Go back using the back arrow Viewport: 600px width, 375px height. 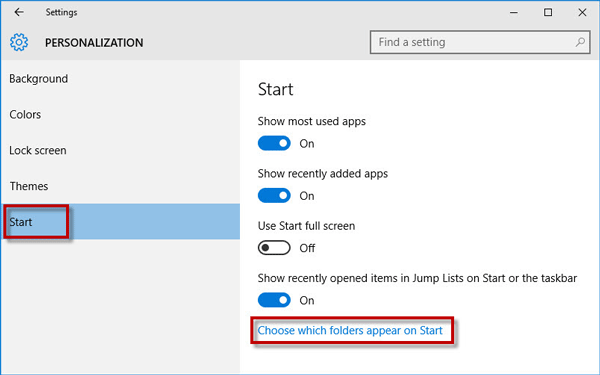pos(19,12)
